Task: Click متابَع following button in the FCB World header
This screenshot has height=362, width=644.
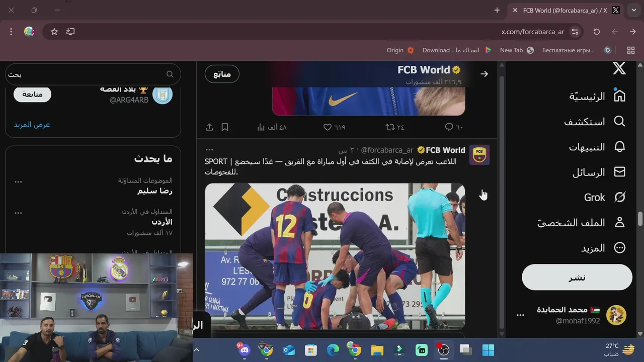Action: (x=222, y=74)
